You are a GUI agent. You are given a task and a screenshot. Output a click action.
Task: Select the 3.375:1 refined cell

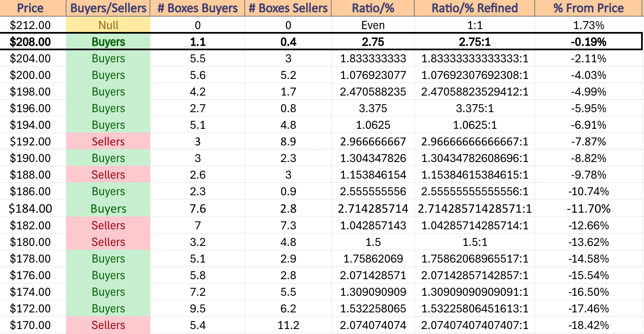pyautogui.click(x=474, y=108)
